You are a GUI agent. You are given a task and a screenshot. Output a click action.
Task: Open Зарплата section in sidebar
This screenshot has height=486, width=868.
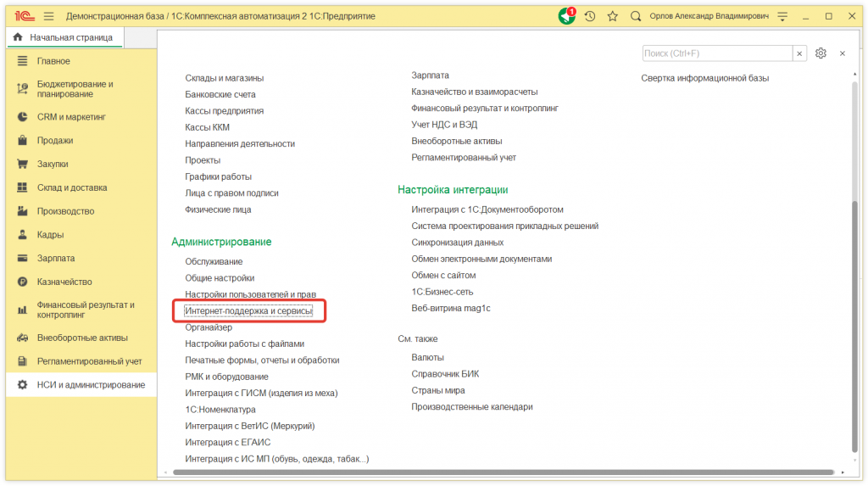click(x=81, y=258)
